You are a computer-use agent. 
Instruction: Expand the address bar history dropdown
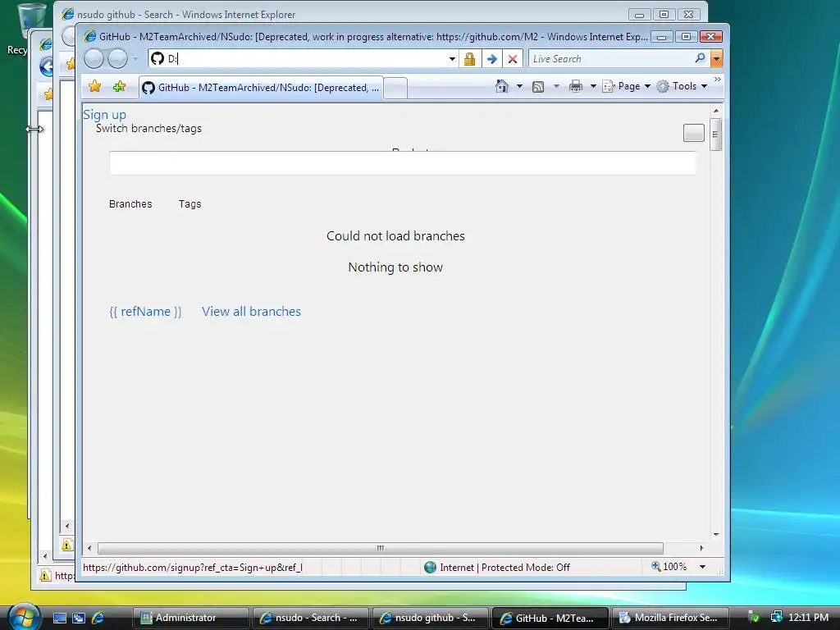tap(452, 59)
